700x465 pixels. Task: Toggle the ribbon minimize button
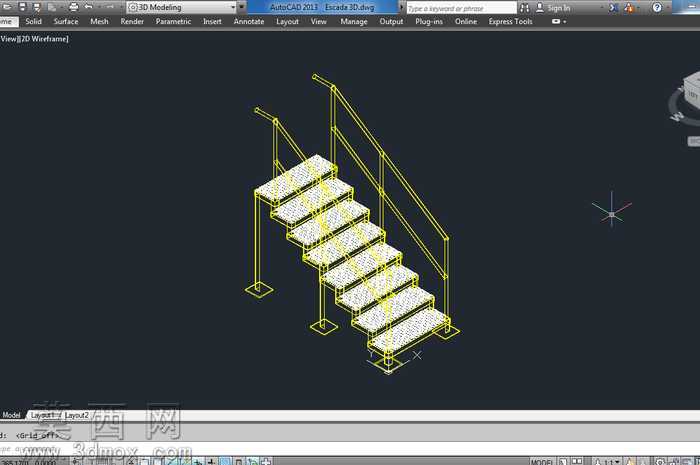(x=556, y=21)
